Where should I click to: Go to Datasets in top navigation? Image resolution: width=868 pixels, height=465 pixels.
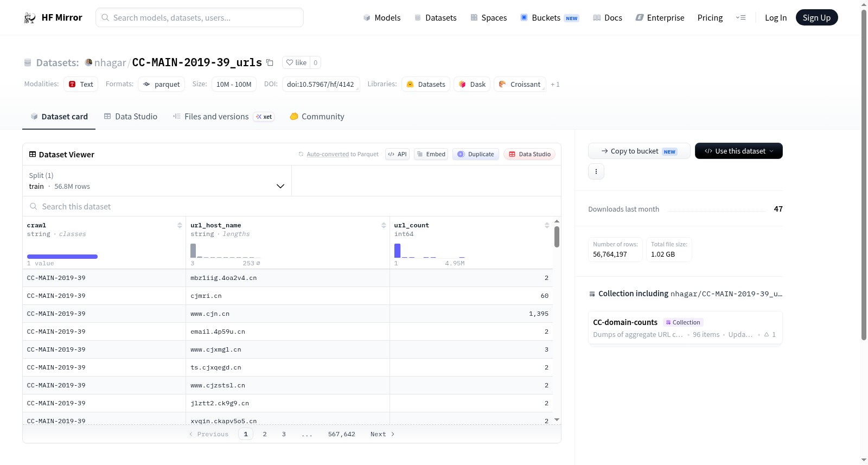pos(435,18)
